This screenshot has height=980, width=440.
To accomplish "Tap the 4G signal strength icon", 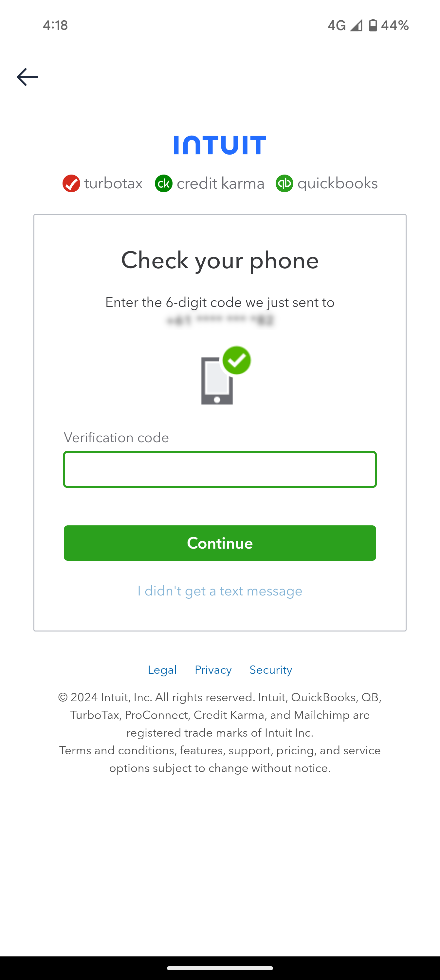I will click(x=356, y=25).
